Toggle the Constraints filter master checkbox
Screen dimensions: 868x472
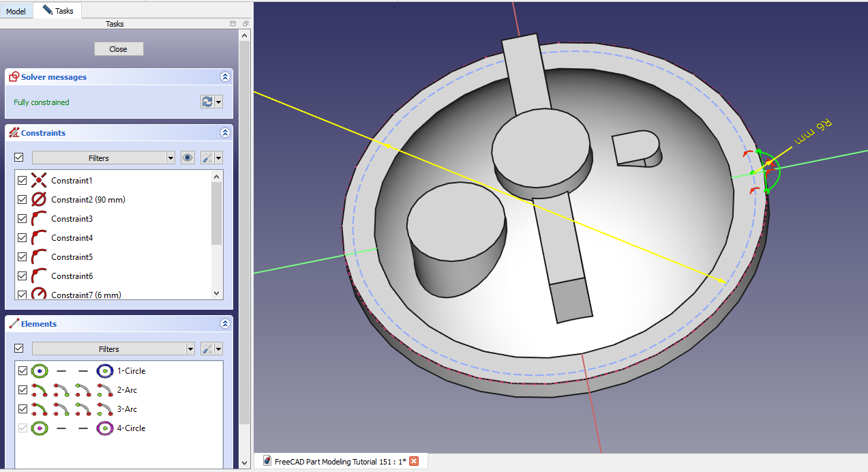[19, 158]
